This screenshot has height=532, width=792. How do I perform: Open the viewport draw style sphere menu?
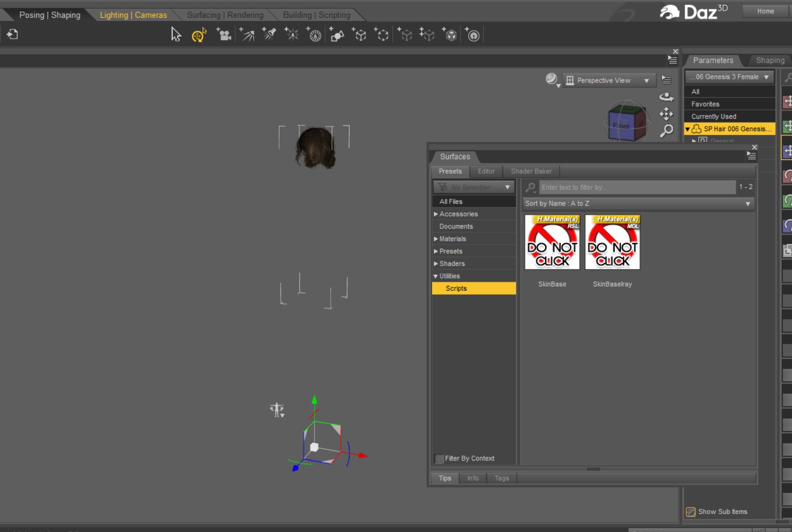pos(552,80)
